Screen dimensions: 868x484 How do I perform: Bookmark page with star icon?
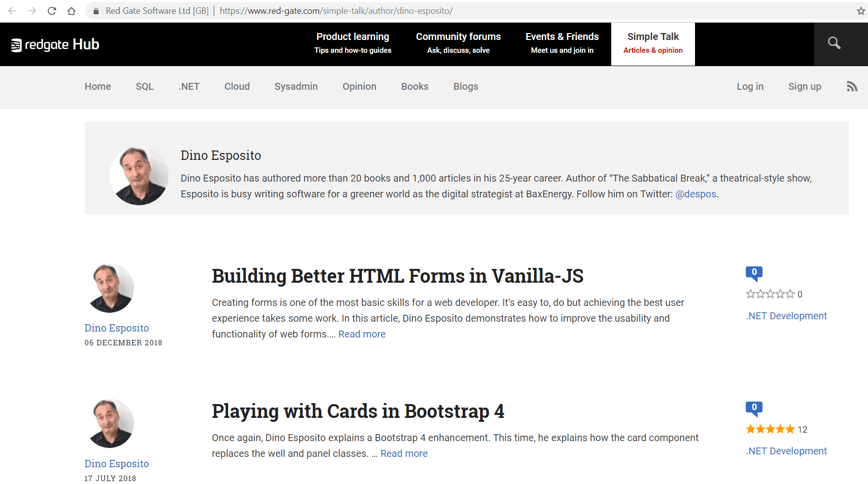pyautogui.click(x=861, y=11)
